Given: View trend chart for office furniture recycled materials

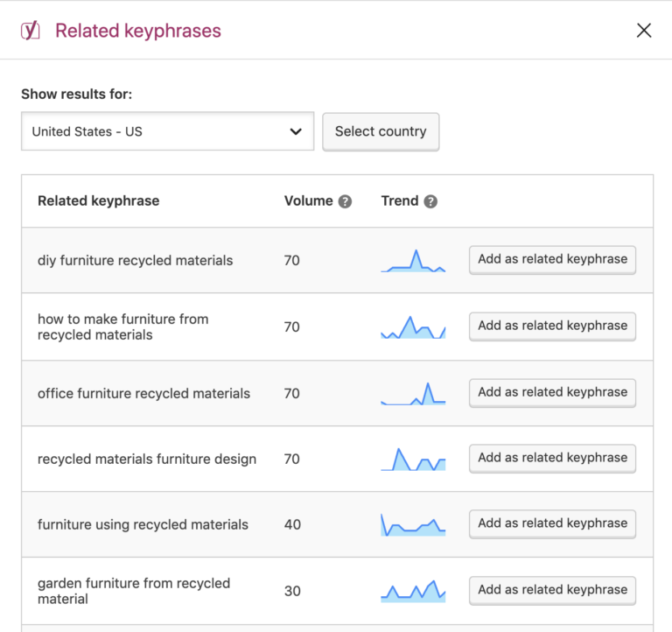Looking at the screenshot, I should (x=413, y=394).
